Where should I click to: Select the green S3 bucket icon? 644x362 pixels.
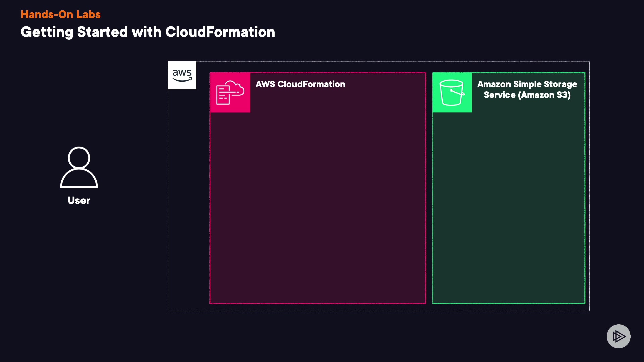click(452, 93)
